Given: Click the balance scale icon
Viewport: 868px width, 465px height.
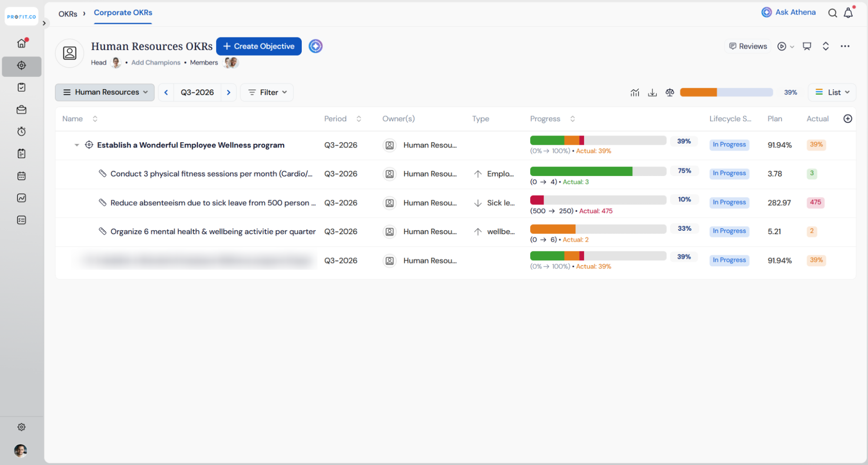Looking at the screenshot, I should click(670, 92).
